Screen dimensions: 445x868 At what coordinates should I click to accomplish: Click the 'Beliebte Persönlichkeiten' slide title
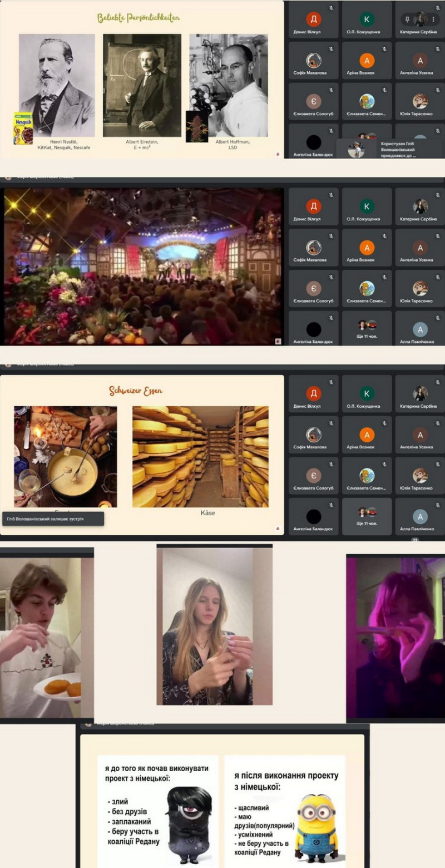pyautogui.click(x=139, y=18)
